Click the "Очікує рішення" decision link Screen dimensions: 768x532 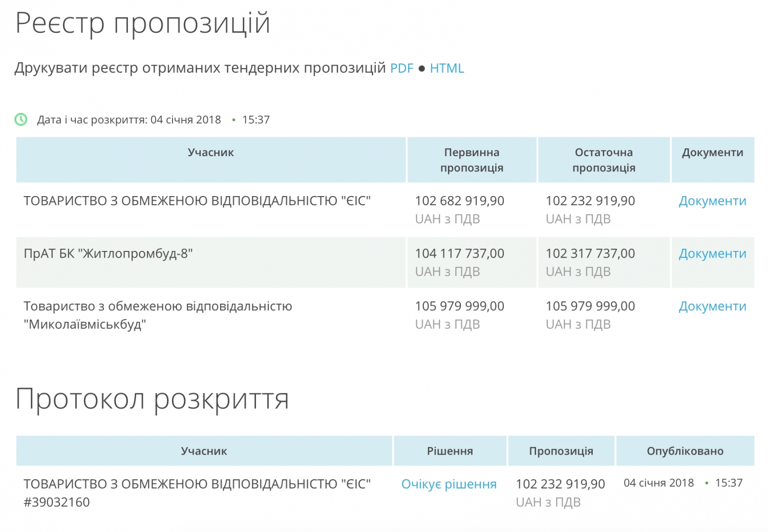tap(449, 484)
